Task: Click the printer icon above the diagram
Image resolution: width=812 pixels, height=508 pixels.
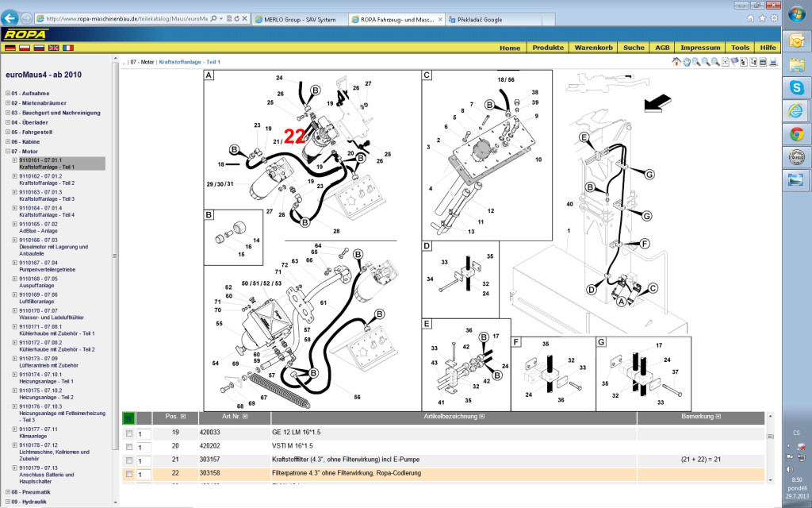Action: 773,62
